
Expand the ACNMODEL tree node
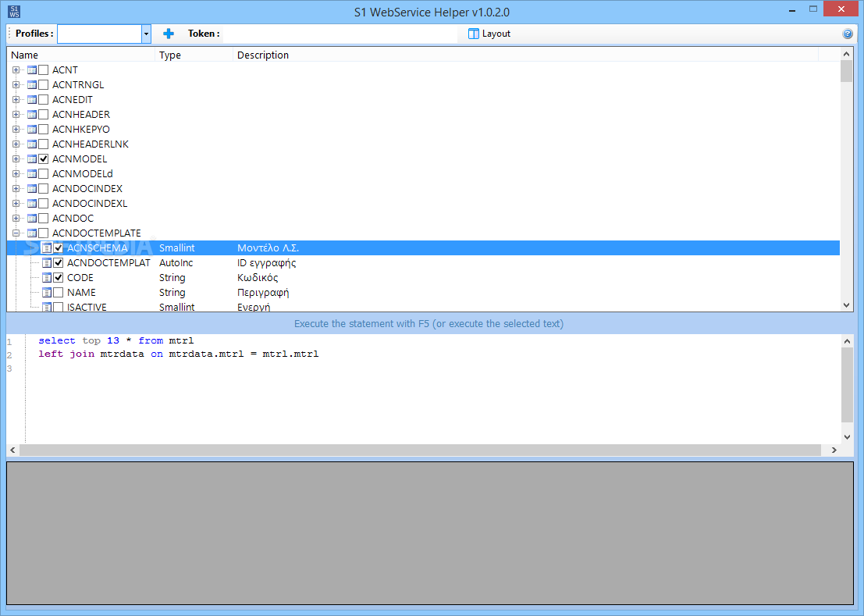point(16,159)
